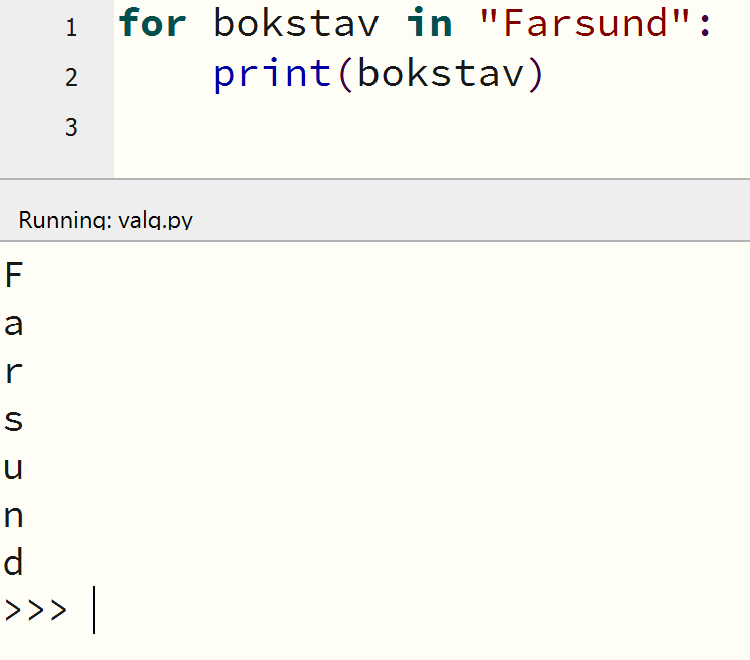Click the '>>>' shell prompt
This screenshot has height=660, width=750.
pyautogui.click(x=36, y=610)
